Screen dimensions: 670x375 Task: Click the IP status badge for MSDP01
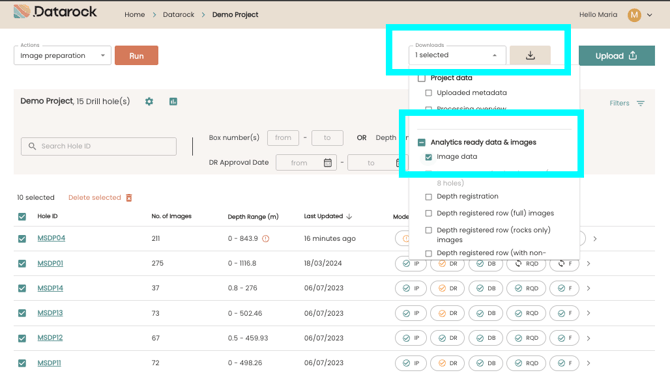(411, 264)
